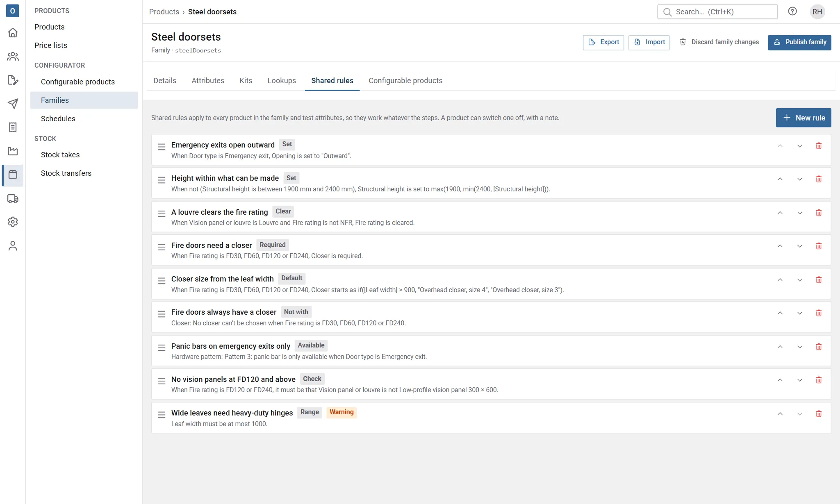Move Closer size from the leaf width down
Viewport: 840px width, 504px height.
tap(800, 280)
